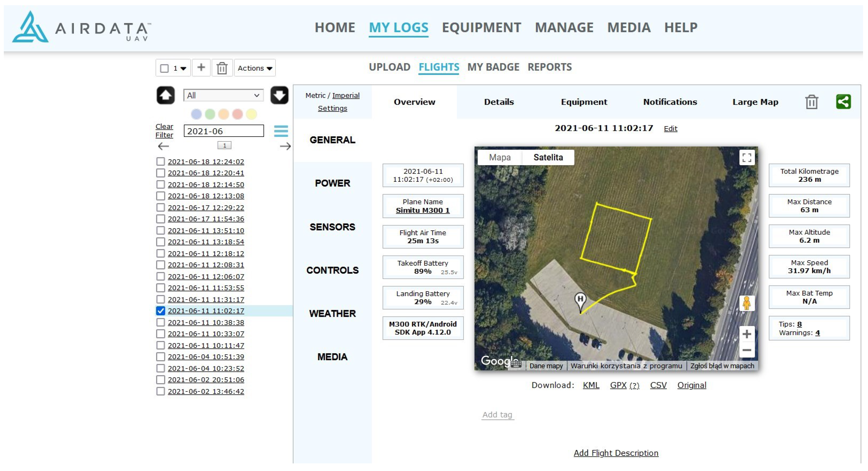Tick the 2021-06-04 10:51:39 flight checkbox

point(161,356)
